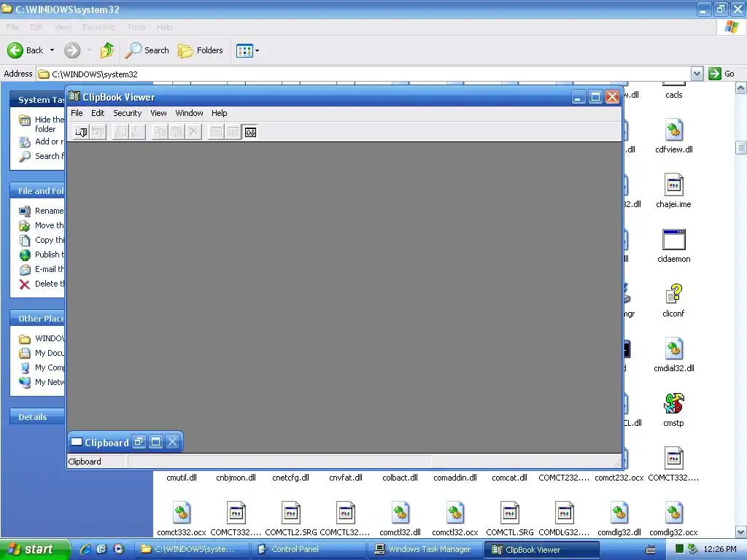Select the cidaemon application icon
The height and width of the screenshot is (560, 747).
pos(673,239)
